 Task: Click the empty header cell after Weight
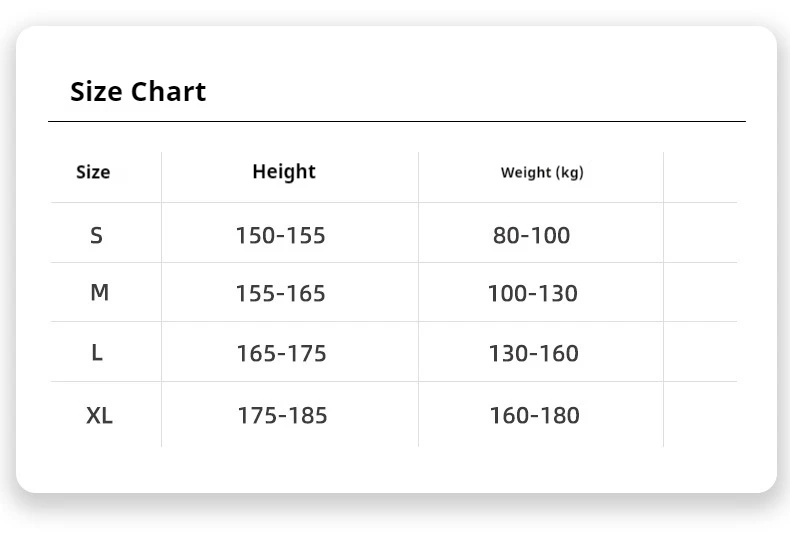(700, 176)
